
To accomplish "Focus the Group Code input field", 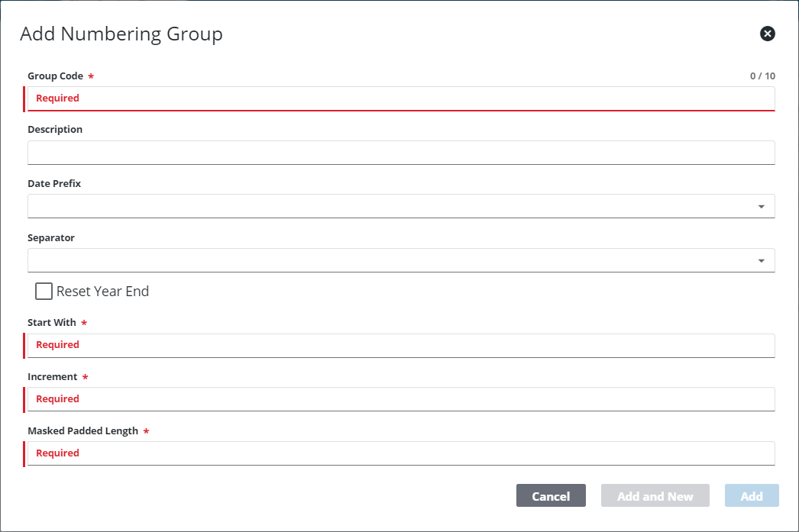I will (x=401, y=98).
